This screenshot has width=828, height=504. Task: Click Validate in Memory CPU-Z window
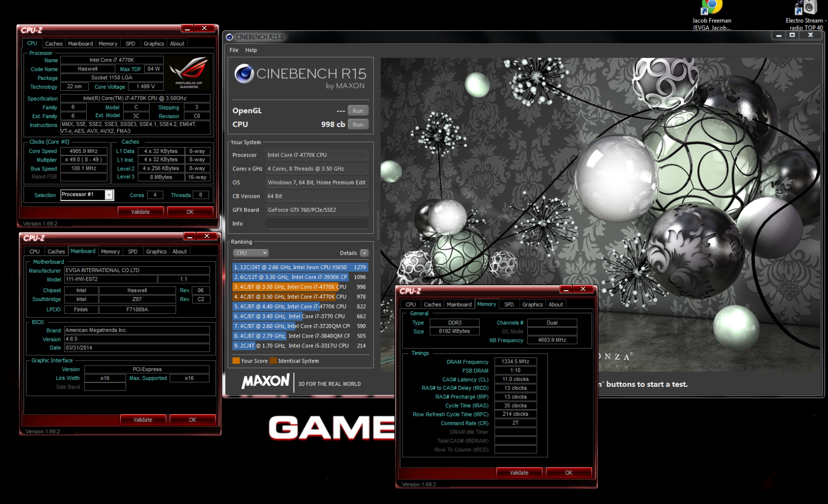click(519, 473)
